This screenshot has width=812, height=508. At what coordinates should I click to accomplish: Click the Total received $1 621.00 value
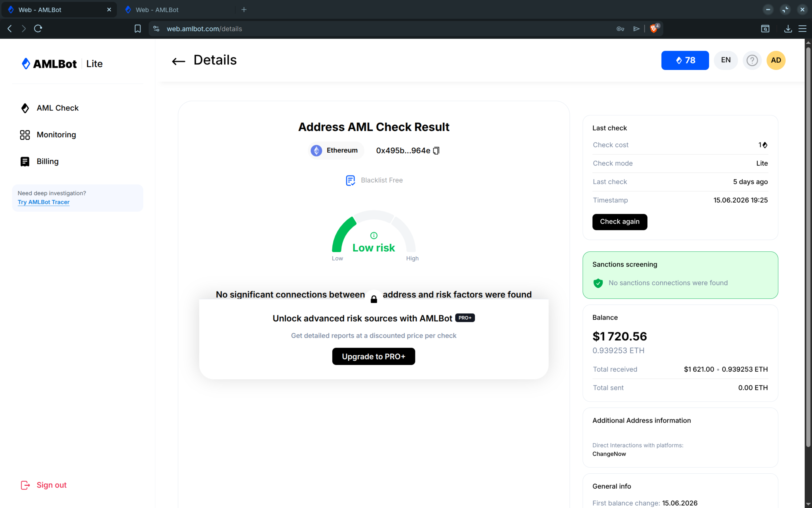point(699,369)
